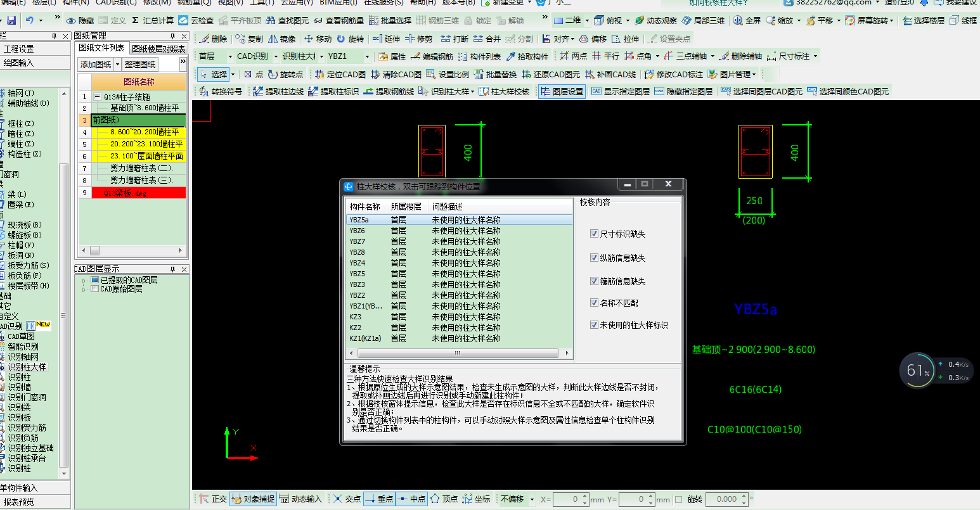
Task: Click the Extend (延伸) tool
Action: (x=386, y=39)
